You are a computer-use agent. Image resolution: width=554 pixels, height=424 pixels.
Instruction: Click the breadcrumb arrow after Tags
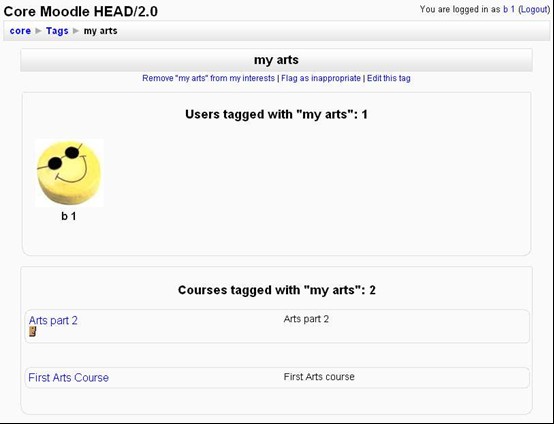[76, 31]
